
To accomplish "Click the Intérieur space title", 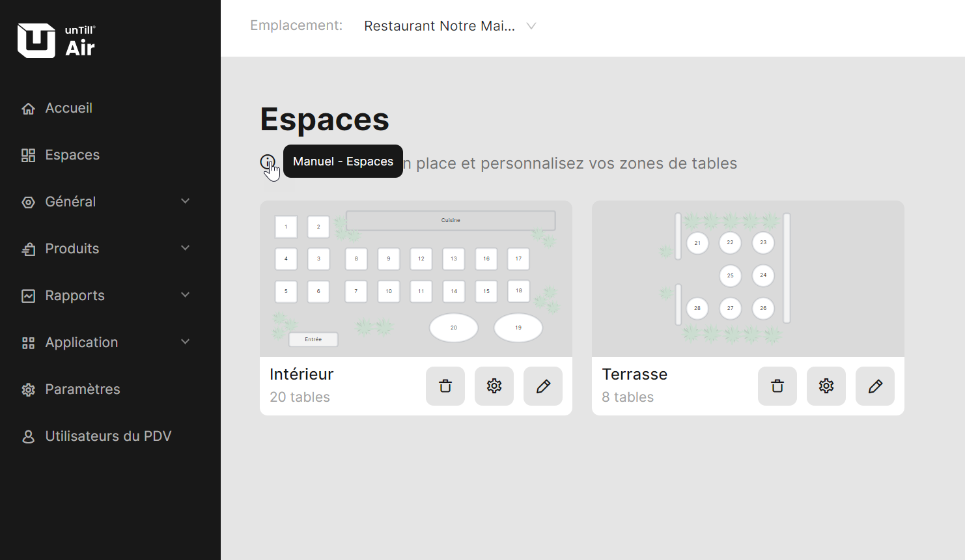I will pyautogui.click(x=301, y=374).
